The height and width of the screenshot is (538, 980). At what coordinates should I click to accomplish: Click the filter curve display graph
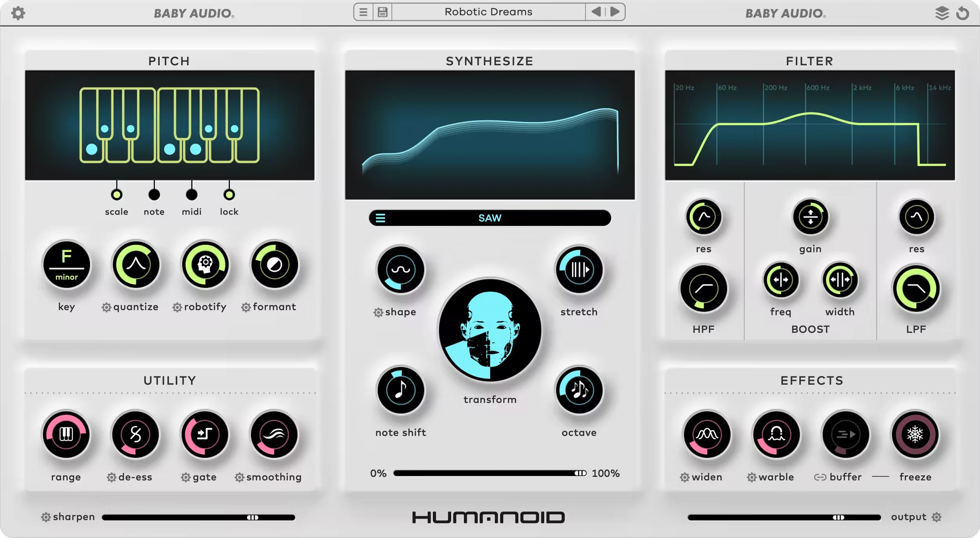pyautogui.click(x=810, y=125)
